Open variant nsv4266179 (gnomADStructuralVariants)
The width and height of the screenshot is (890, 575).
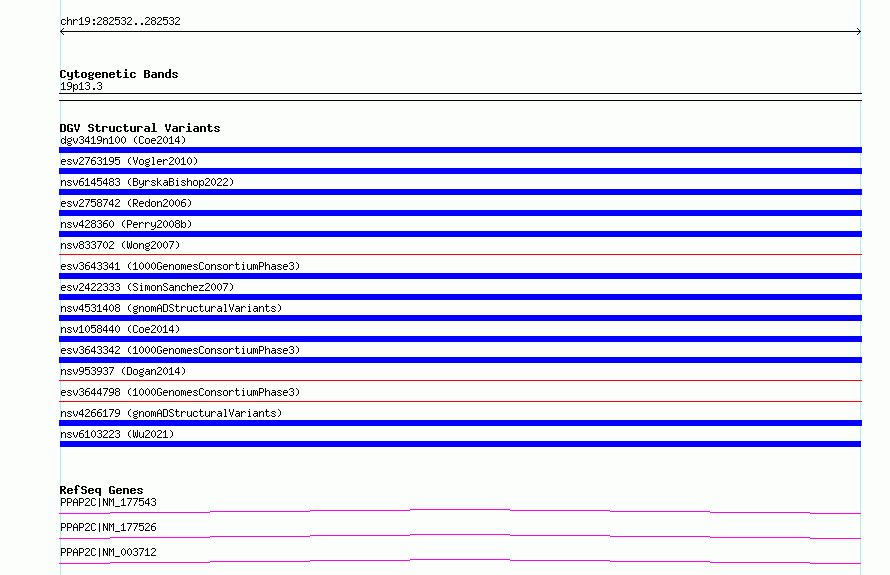click(171, 413)
